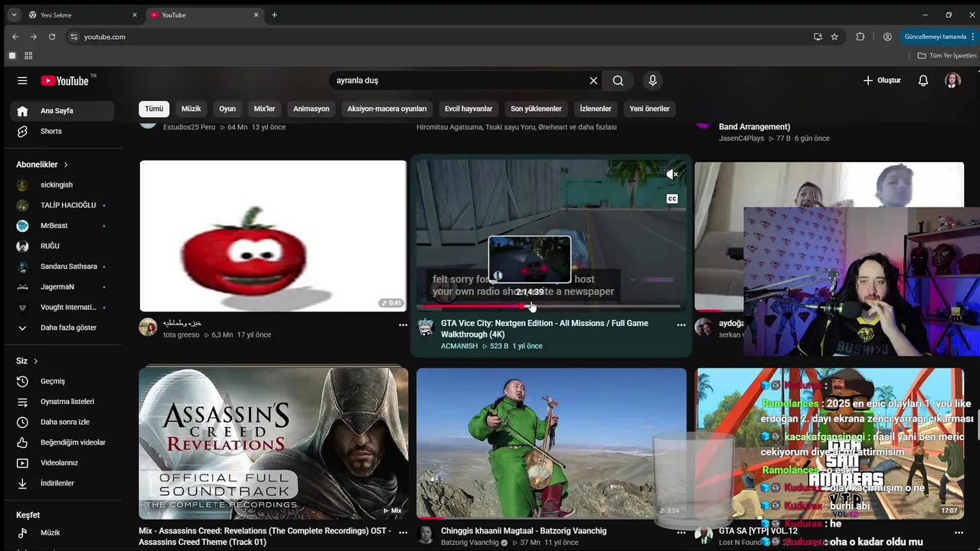
Task: Open MrBeast subscription channel
Action: coord(62,226)
